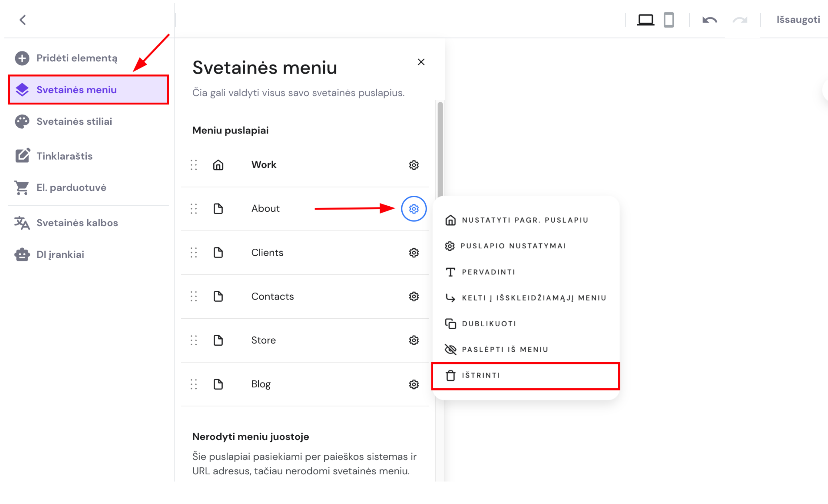Switch to mobile preview mode
Screen dimensions: 828x504
pos(669,20)
